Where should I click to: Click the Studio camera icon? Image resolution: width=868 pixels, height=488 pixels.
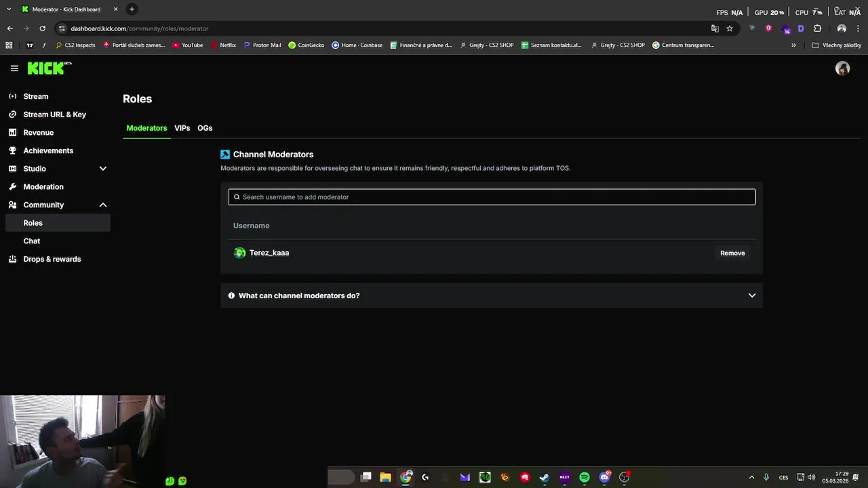coord(12,169)
